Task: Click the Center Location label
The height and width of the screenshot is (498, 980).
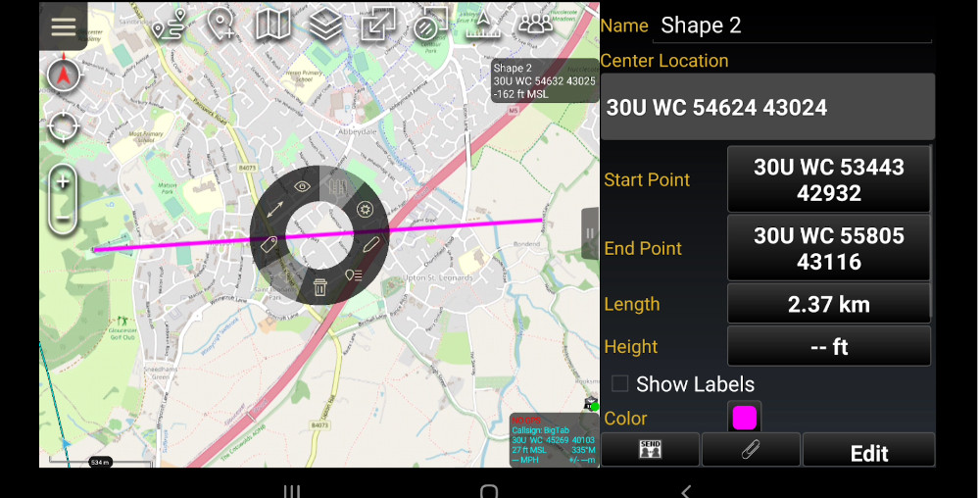Action: (663, 61)
